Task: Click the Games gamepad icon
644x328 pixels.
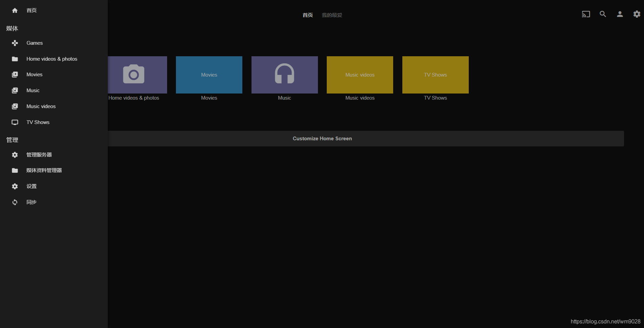Action: tap(15, 43)
